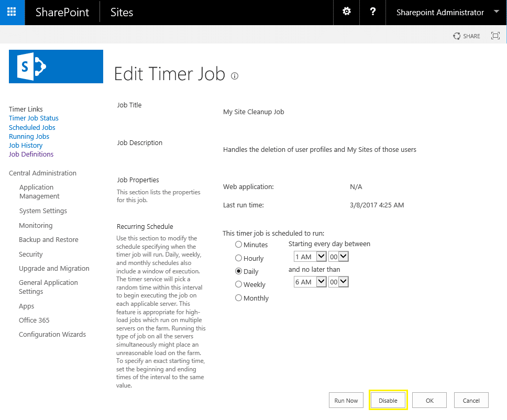Open the 1 AM starting time dropdown
Image resolution: width=507 pixels, height=420 pixels.
[x=310, y=256]
